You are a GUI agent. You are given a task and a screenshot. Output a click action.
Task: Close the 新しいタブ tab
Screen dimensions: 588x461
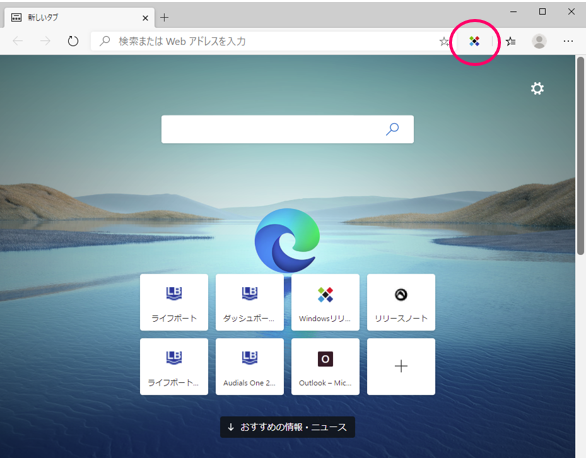pos(145,18)
